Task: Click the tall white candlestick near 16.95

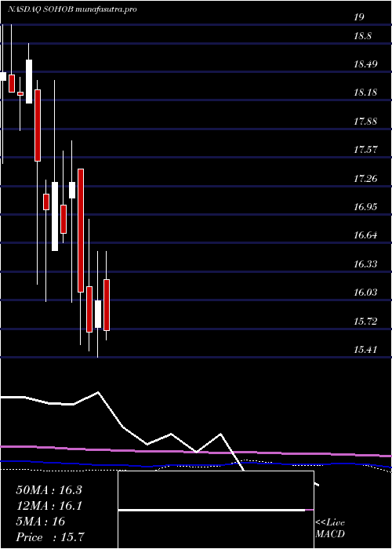Action: pyautogui.click(x=55, y=216)
